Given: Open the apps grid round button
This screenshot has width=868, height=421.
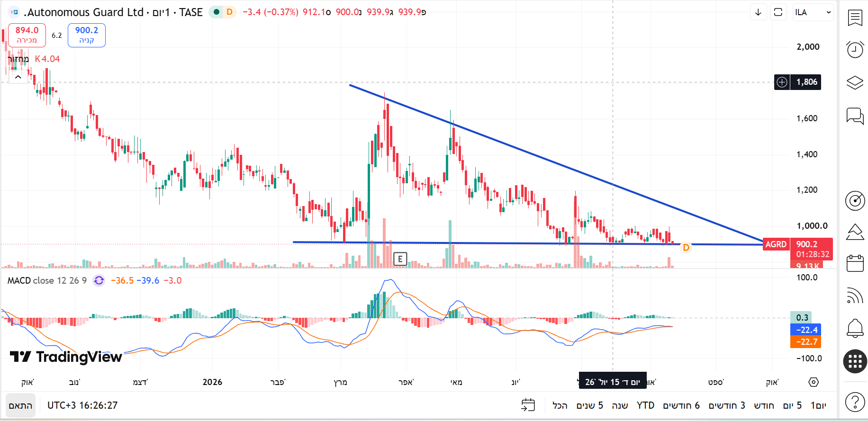Looking at the screenshot, I should pyautogui.click(x=855, y=362).
